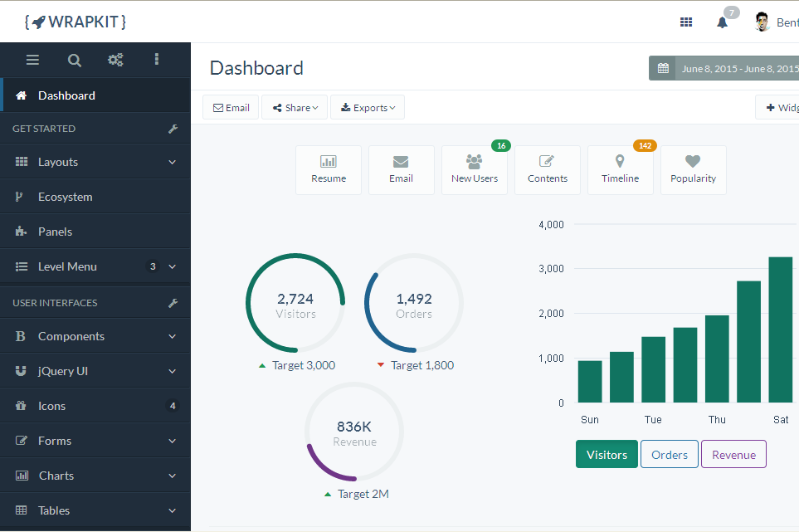Click the Widget add button

(777, 108)
